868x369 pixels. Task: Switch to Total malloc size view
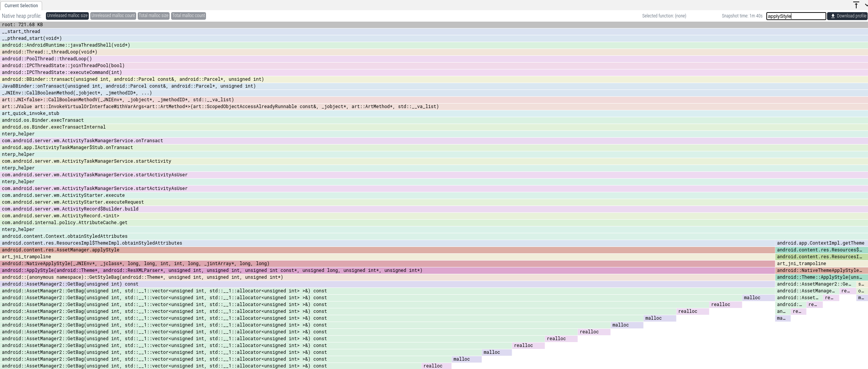click(153, 16)
